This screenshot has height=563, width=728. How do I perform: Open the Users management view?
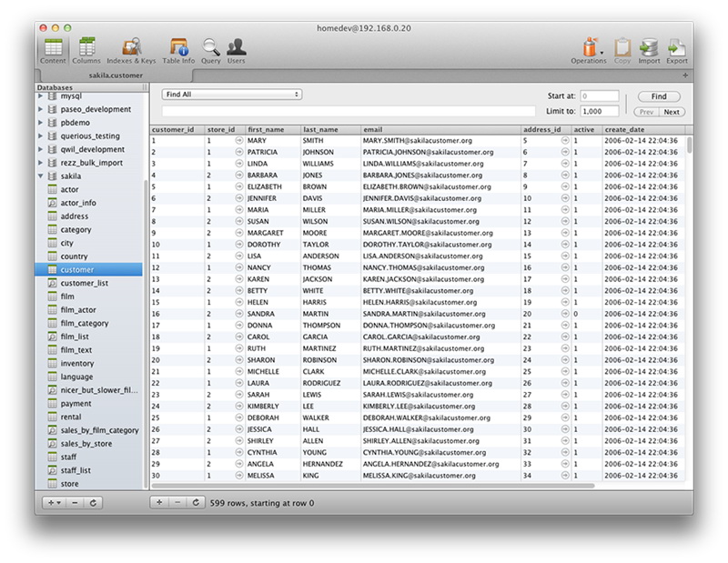click(236, 47)
